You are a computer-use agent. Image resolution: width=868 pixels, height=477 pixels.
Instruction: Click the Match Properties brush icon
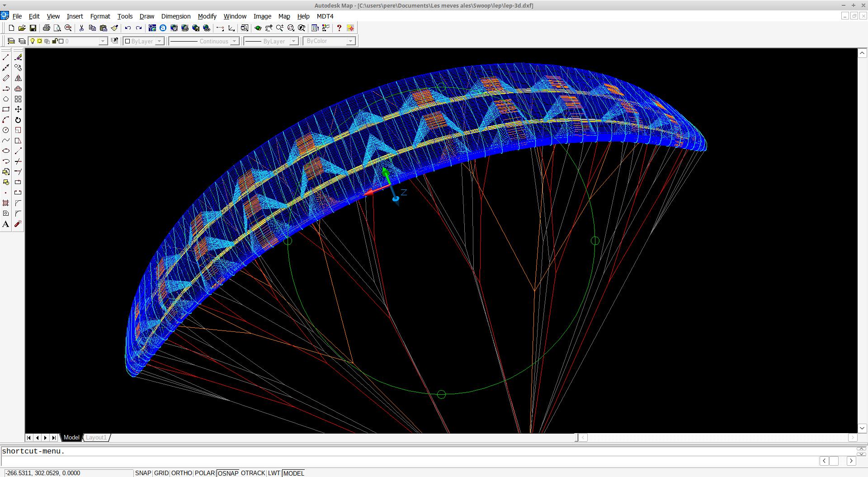click(x=114, y=28)
